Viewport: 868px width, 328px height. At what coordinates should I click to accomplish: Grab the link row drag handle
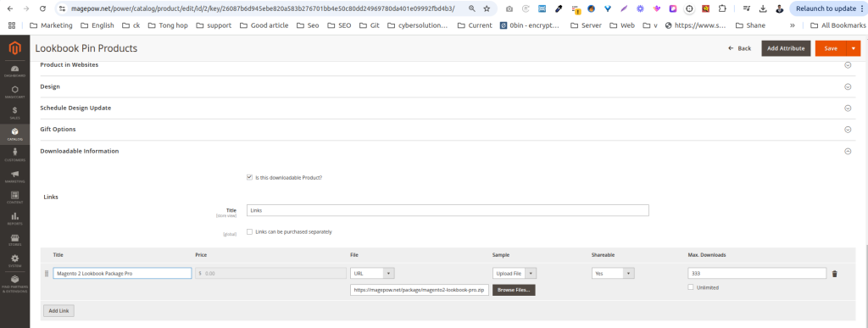(47, 273)
